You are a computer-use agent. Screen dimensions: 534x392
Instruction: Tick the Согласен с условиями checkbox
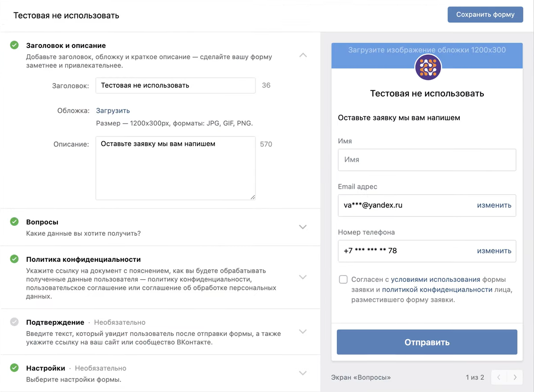pyautogui.click(x=343, y=280)
